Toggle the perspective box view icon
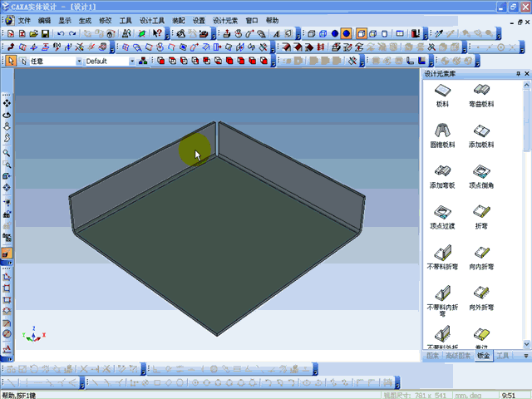The image size is (532, 399). (400, 33)
